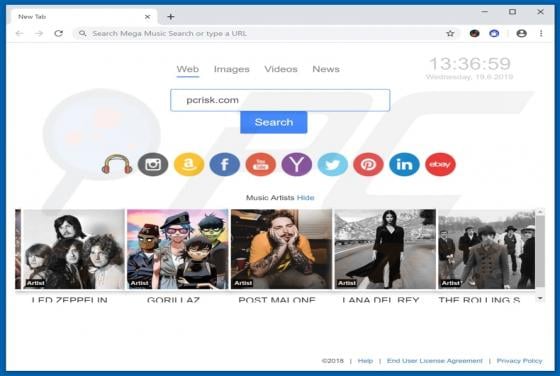Viewport: 560px width, 376px height.
Task: Switch to the Images search tab
Action: (232, 69)
